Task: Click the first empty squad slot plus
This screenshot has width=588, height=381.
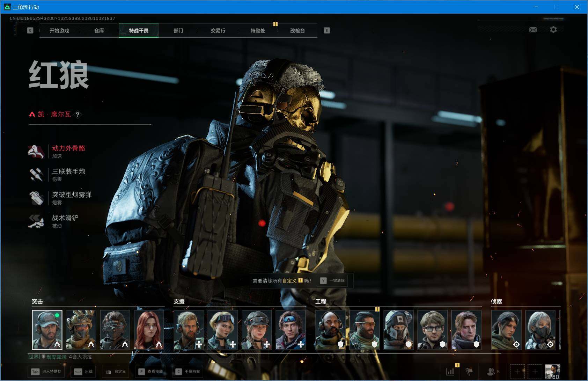Action: click(517, 372)
